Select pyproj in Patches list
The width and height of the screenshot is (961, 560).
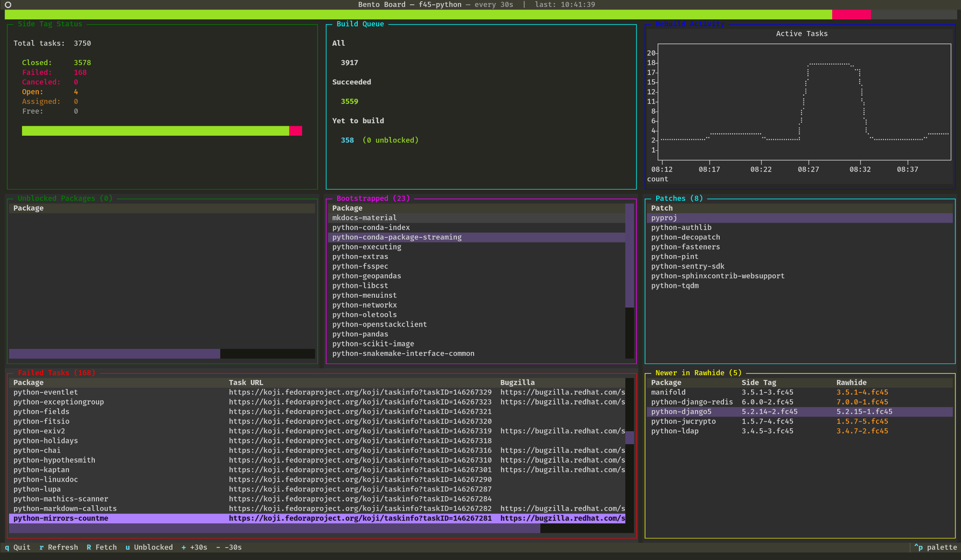click(x=800, y=218)
